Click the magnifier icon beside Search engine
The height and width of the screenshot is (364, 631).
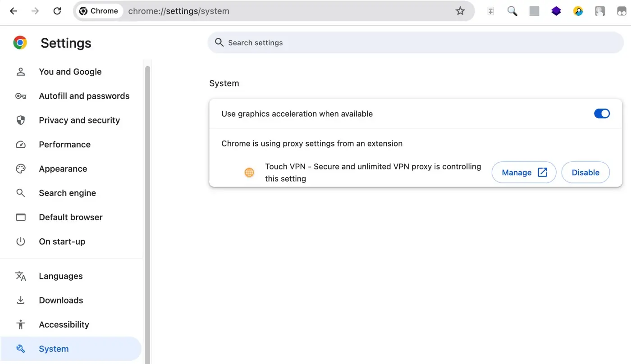click(x=21, y=193)
